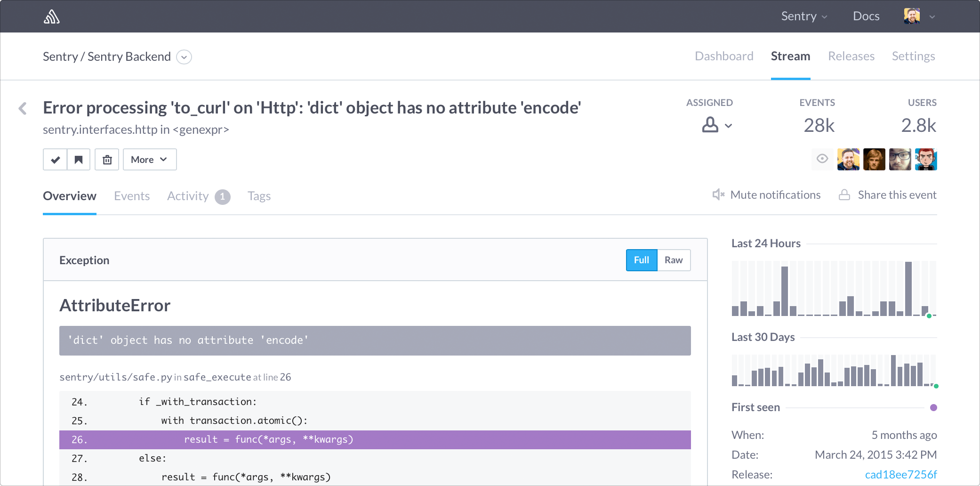Open project Settings tab
The width and height of the screenshot is (980, 486).
coord(913,56)
